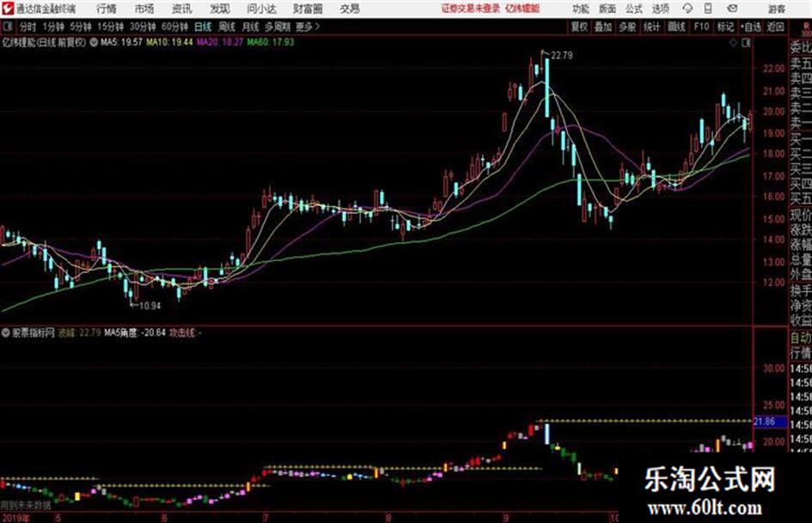Screen dimensions: 812x523
Task: Click the MA60: 17.93 label
Action: pos(271,42)
